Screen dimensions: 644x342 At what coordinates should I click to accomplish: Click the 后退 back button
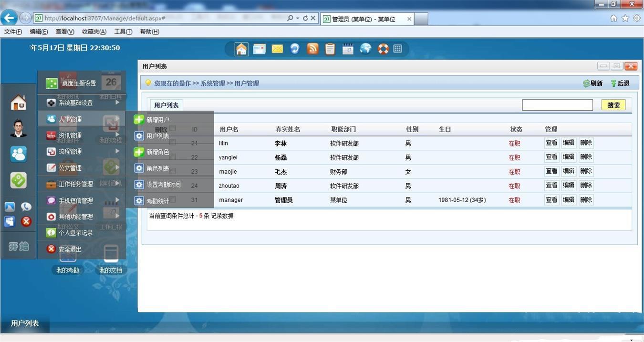coord(620,83)
